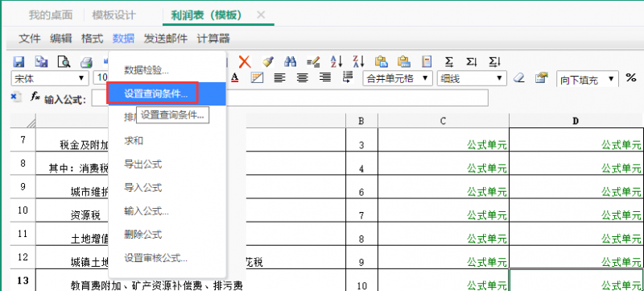The image size is (644, 291).
Task: Select row 10 header
Action: pos(23,210)
